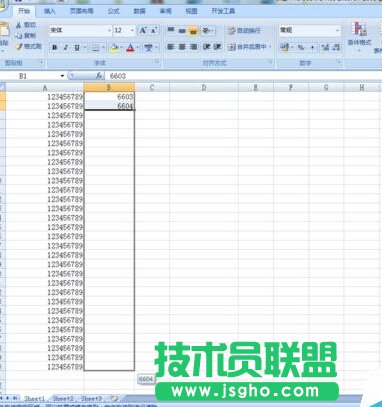Open the Number group dialog launcher
The width and height of the screenshot is (382, 407).
pos(339,62)
